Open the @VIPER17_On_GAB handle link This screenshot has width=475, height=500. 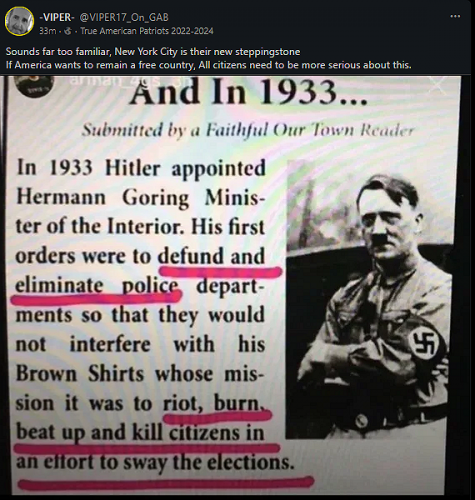pyautogui.click(x=124, y=17)
